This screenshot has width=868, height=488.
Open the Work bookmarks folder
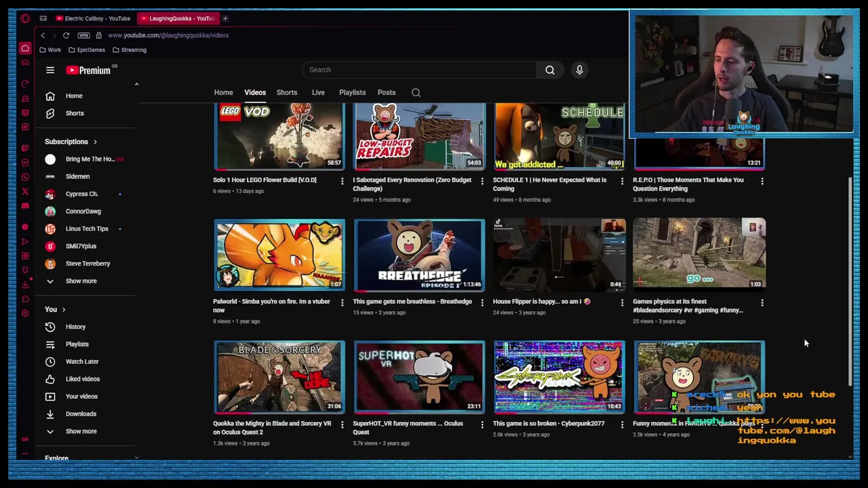coord(50,50)
